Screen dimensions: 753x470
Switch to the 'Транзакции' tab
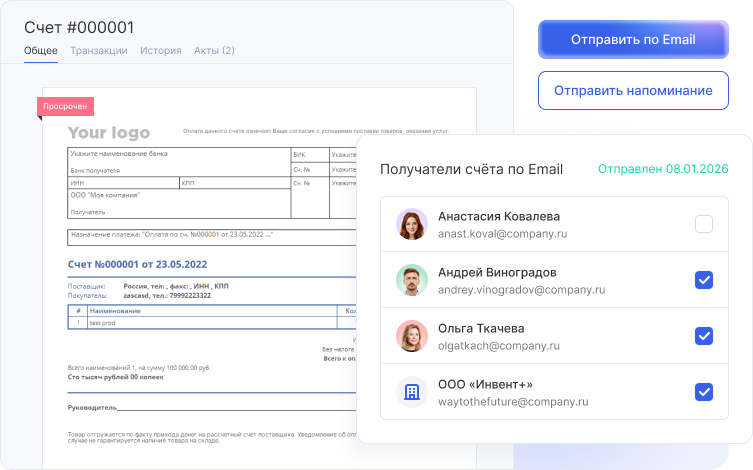[98, 50]
